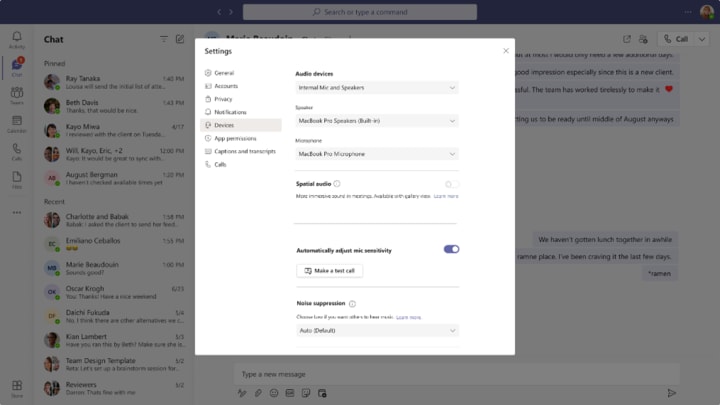Open the Microphone selection dropdown
The width and height of the screenshot is (720, 405).
(x=377, y=154)
